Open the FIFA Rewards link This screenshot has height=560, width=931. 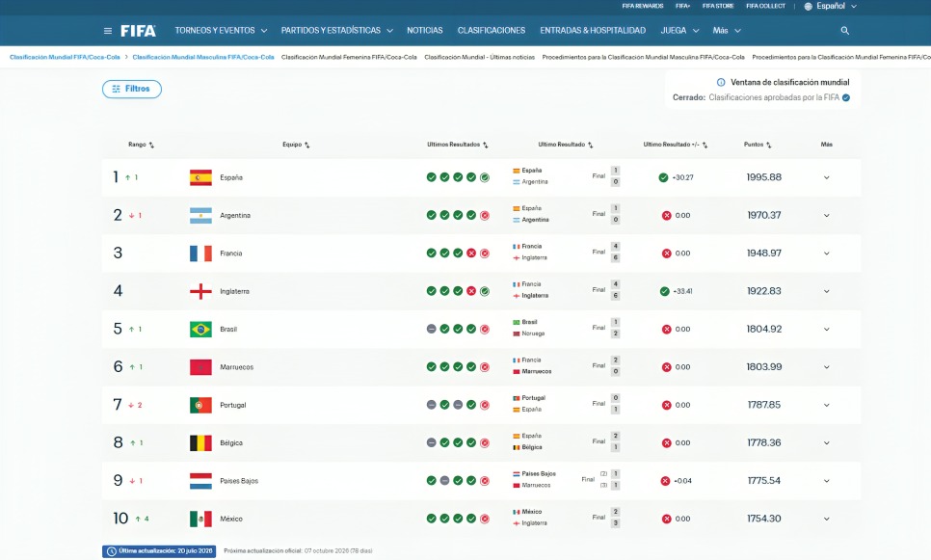[643, 6]
